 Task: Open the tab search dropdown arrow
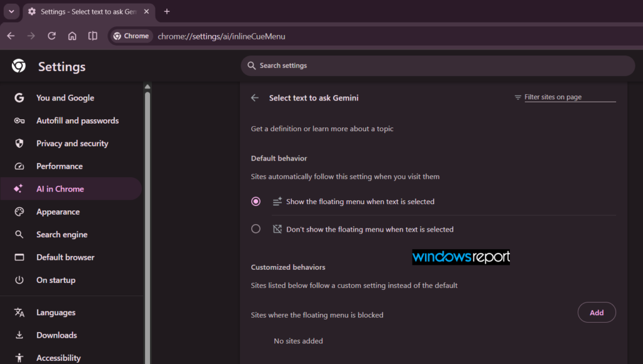point(11,11)
